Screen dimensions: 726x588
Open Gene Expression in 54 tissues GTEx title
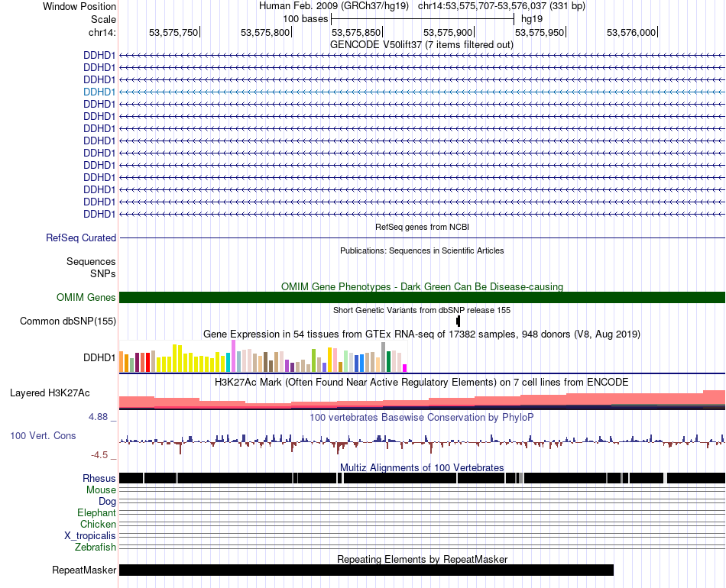422,334
